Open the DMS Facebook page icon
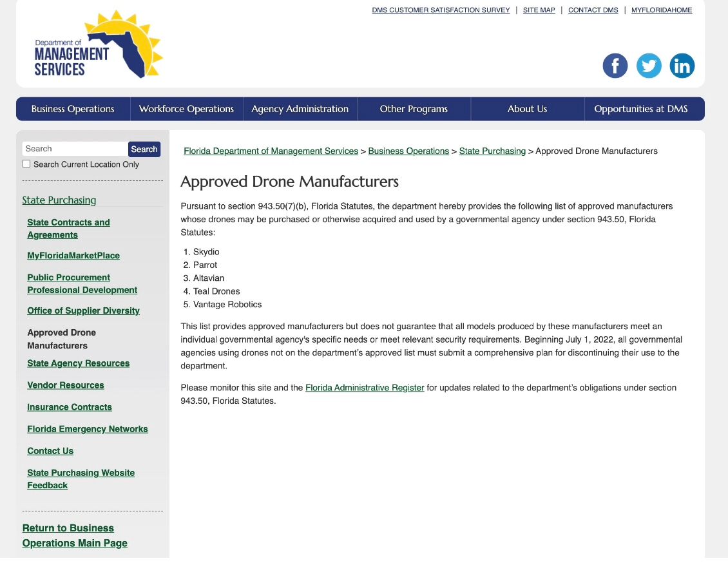The image size is (728, 581). [x=615, y=66]
